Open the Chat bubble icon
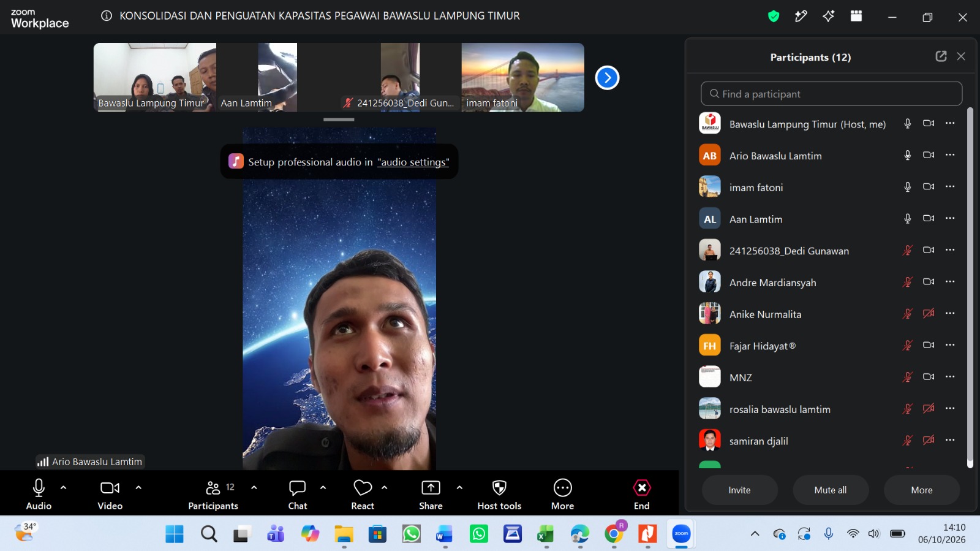 [298, 488]
